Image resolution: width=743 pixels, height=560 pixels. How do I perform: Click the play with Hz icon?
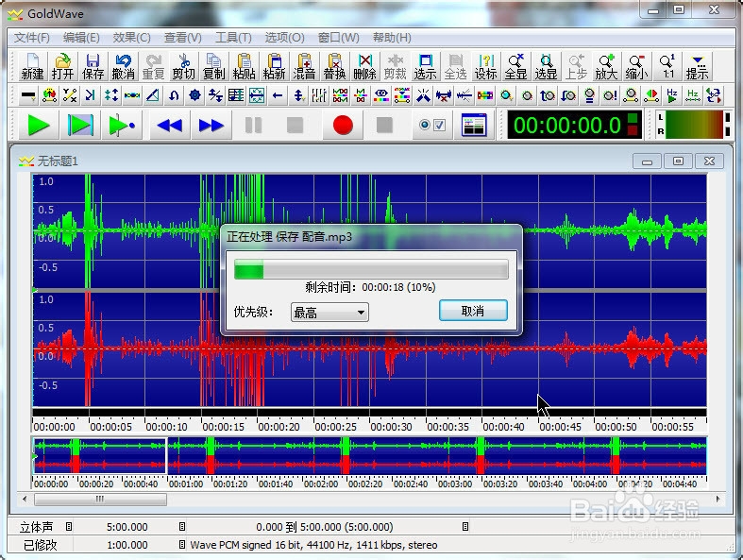coord(672,95)
